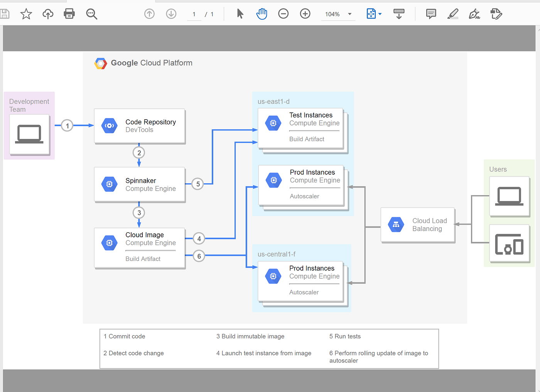This screenshot has height=392, width=540.
Task: Zoom out with the minus icon
Action: 283,14
